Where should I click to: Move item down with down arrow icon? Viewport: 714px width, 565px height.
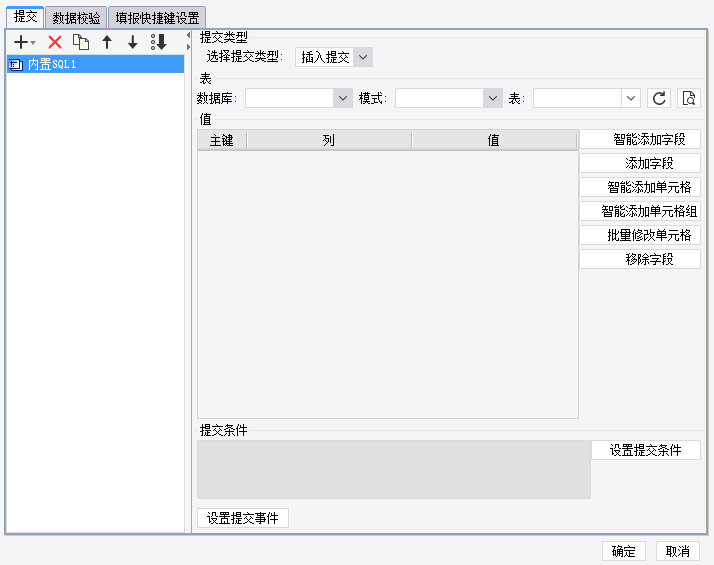(x=133, y=42)
